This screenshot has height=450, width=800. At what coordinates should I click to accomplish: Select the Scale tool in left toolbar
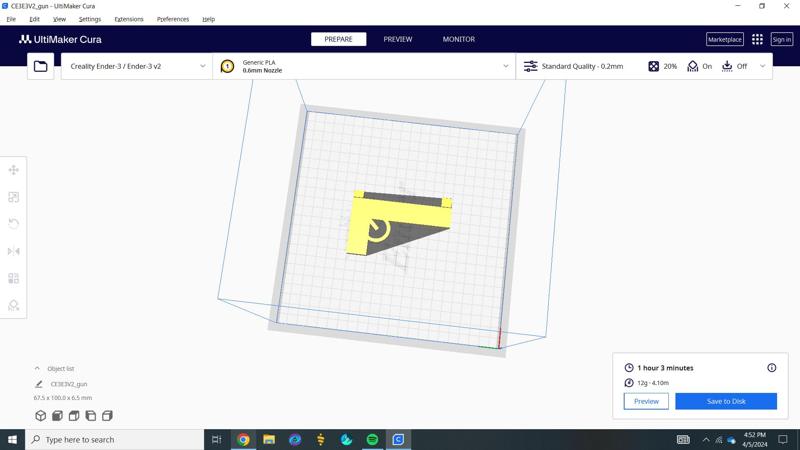(x=14, y=197)
